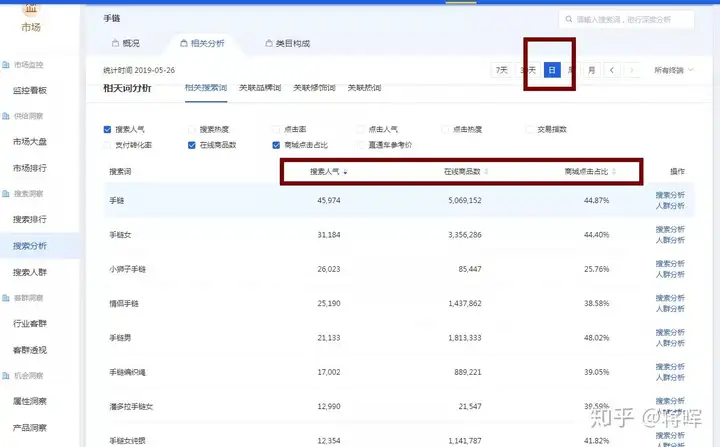Open the 所有终端 dropdown
The image size is (720, 447).
(674, 70)
